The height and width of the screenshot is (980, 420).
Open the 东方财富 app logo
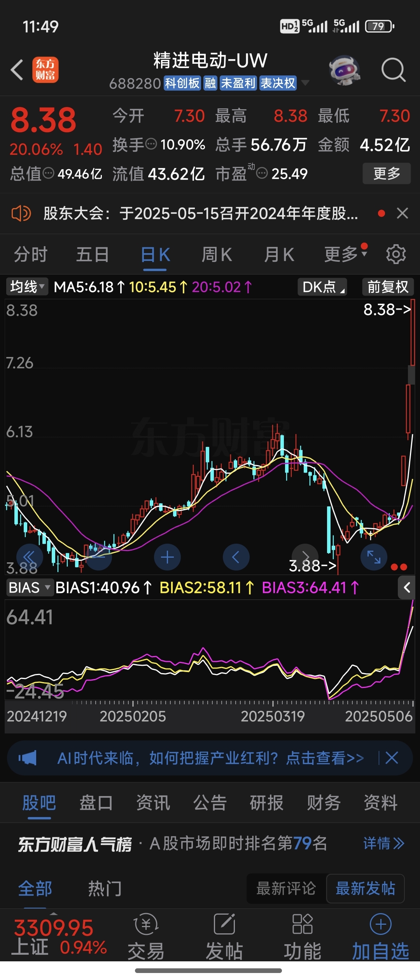point(45,70)
